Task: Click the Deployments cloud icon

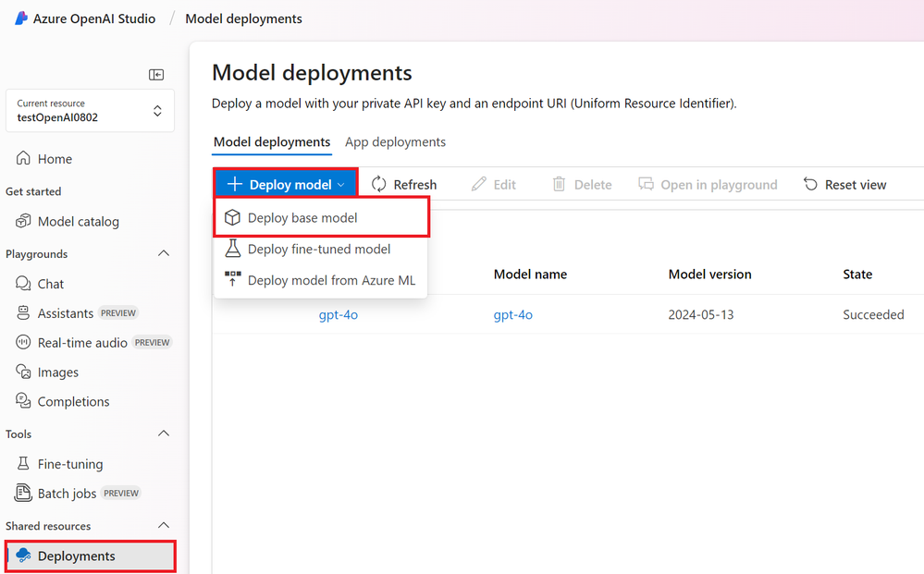Action: (23, 556)
